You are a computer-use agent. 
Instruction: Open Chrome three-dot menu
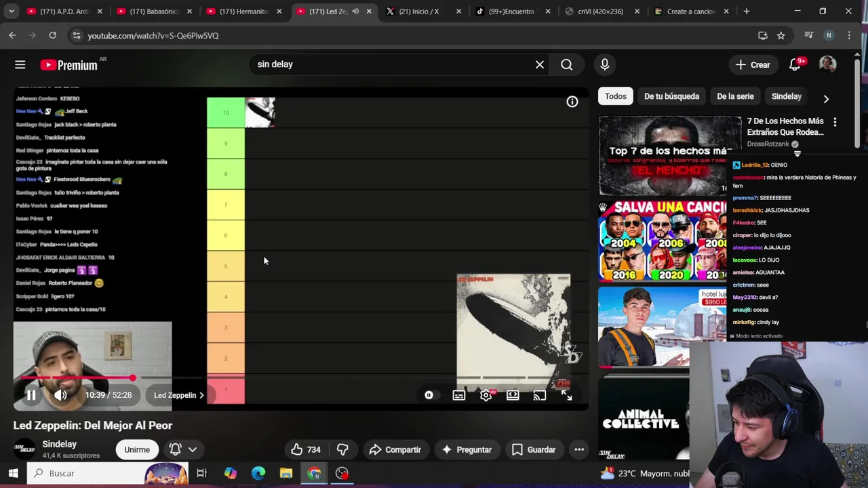[849, 35]
